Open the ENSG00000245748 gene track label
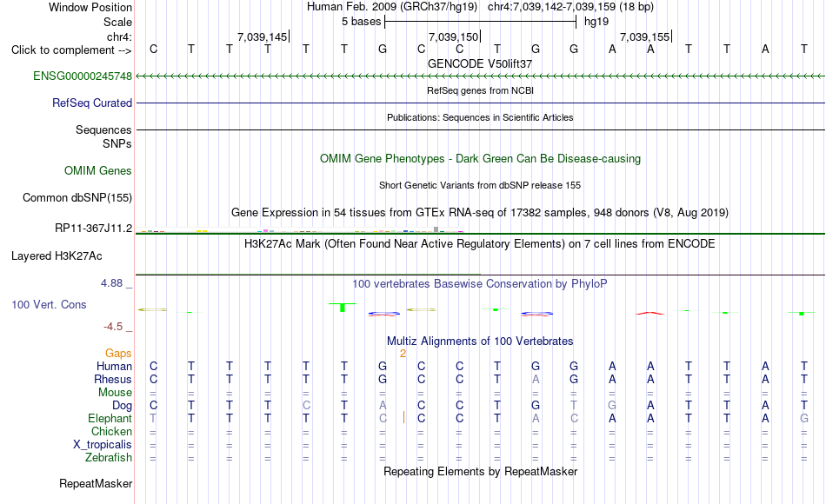This screenshot has height=504, width=826. point(83,76)
